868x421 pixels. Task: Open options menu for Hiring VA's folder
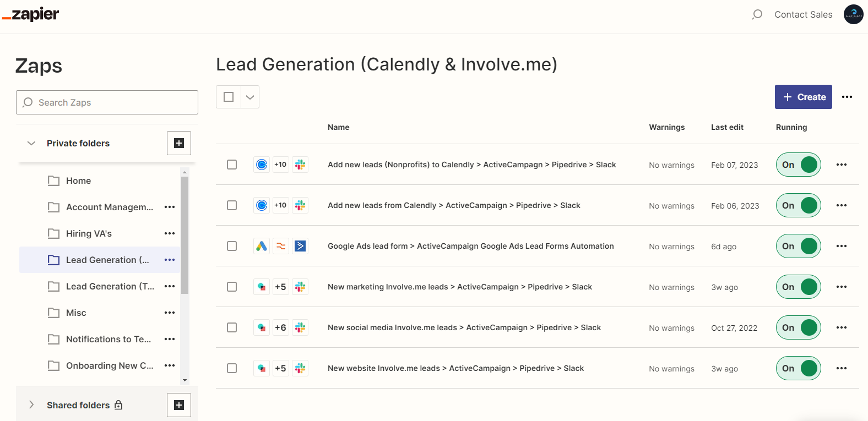170,233
